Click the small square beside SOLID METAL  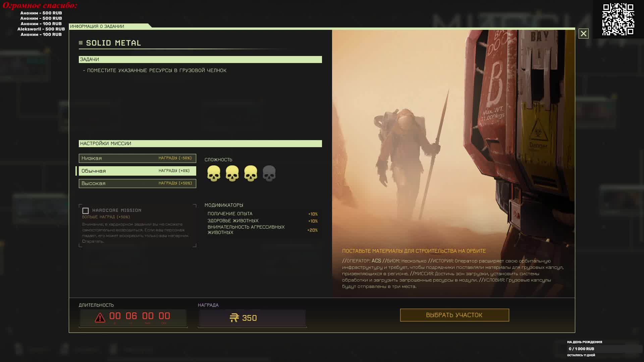coord(80,43)
